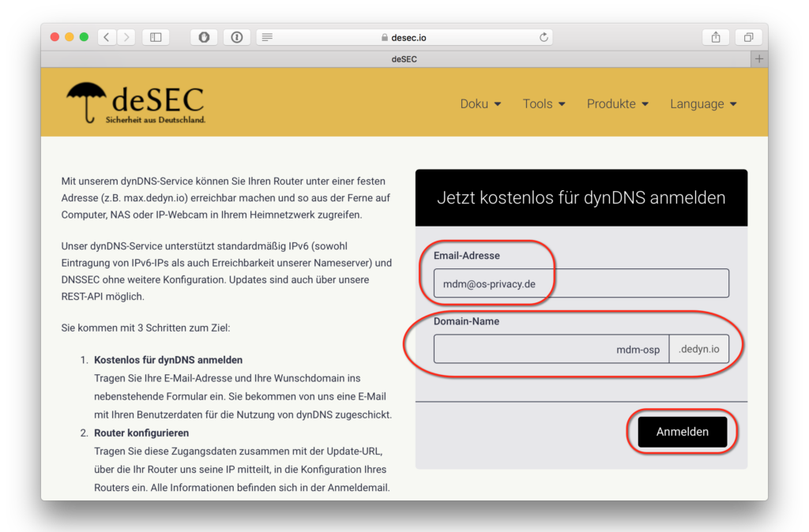Image resolution: width=809 pixels, height=532 pixels.
Task: Click the 'Domain-Name' label
Action: pyautogui.click(x=466, y=322)
